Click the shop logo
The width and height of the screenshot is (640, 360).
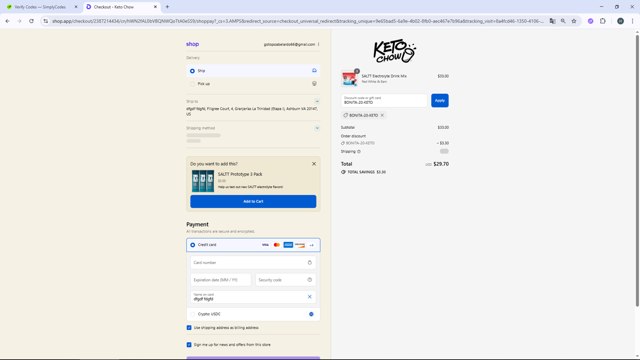tap(193, 44)
